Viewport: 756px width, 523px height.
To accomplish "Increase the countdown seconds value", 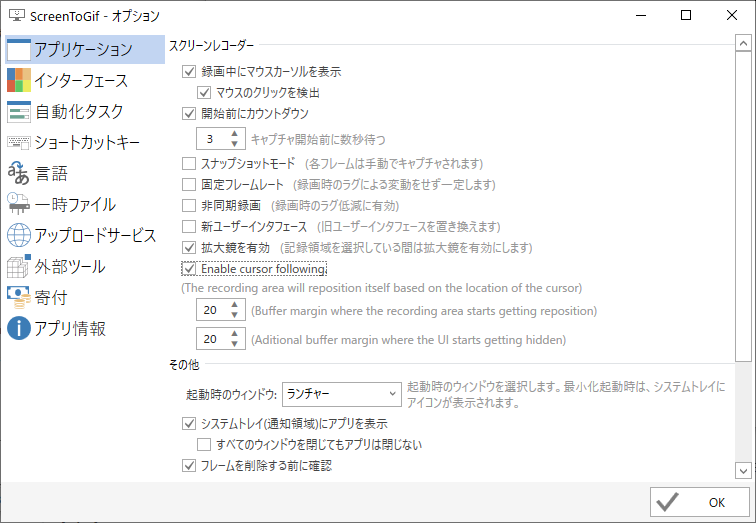I will point(234,134).
